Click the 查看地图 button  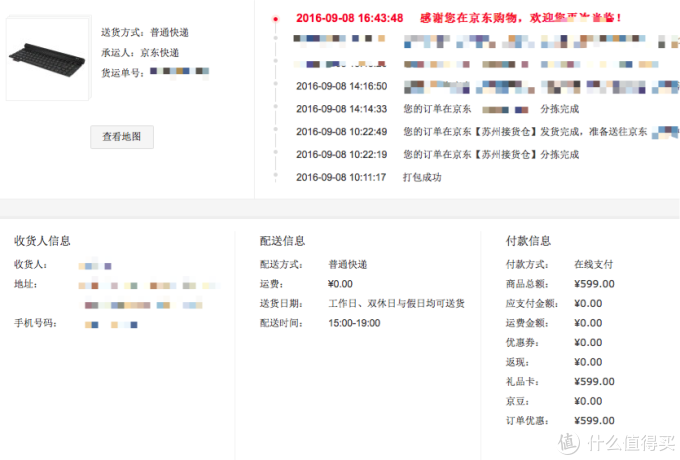(122, 137)
